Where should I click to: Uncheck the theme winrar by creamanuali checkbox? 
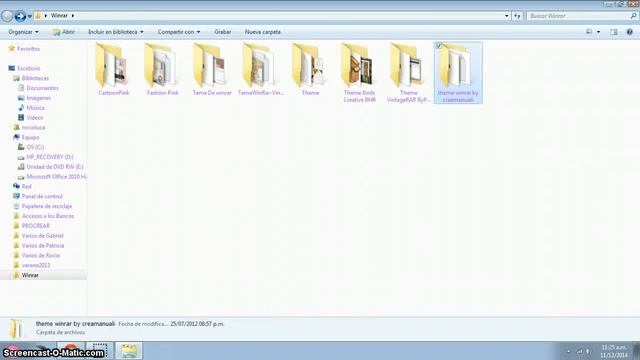coord(439,46)
